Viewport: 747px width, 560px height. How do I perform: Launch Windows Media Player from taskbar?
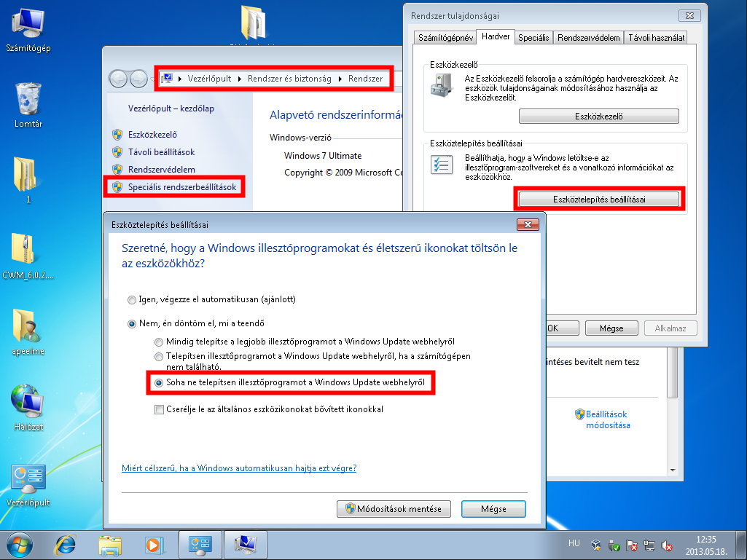(x=154, y=545)
